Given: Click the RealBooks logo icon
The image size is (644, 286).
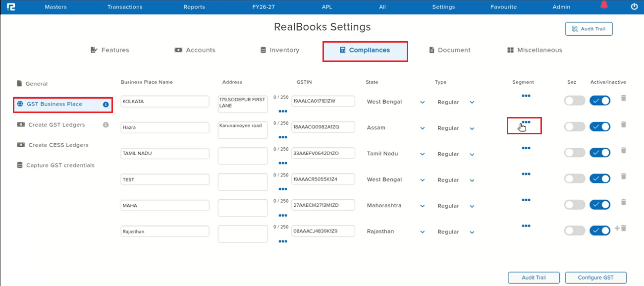Looking at the screenshot, I should tap(10, 7).
